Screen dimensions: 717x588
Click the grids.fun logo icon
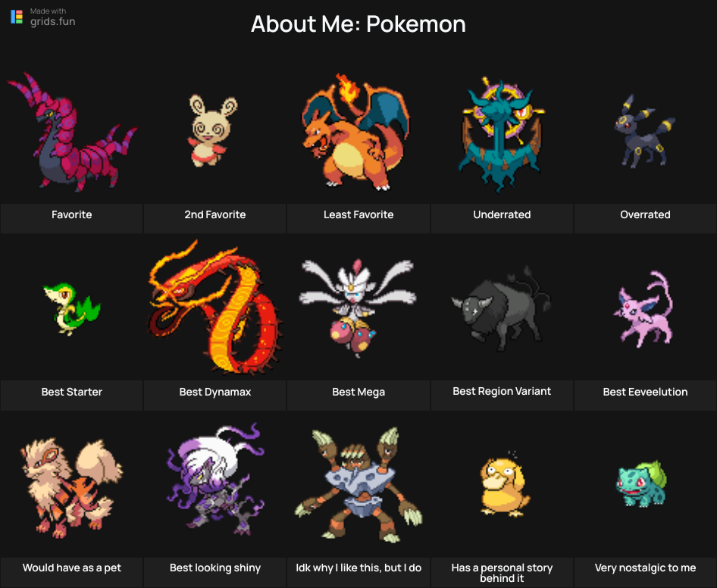(17, 17)
